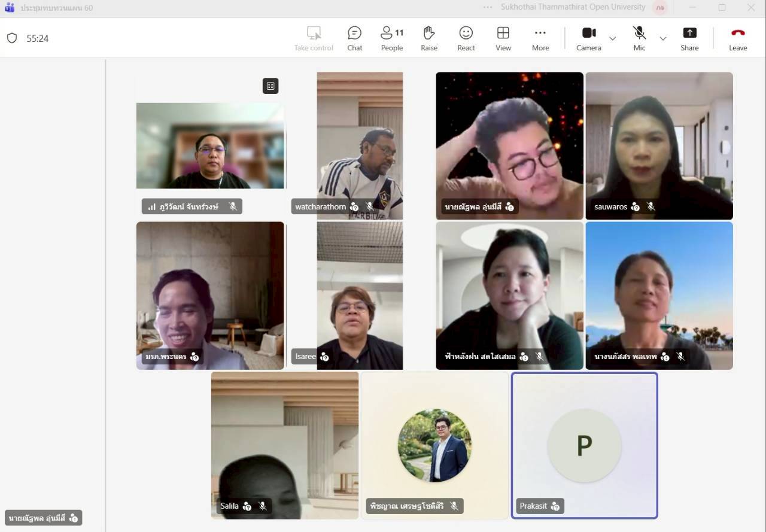Viewport: 766px width, 532px height.
Task: Open the Chat panel
Action: coord(354,38)
